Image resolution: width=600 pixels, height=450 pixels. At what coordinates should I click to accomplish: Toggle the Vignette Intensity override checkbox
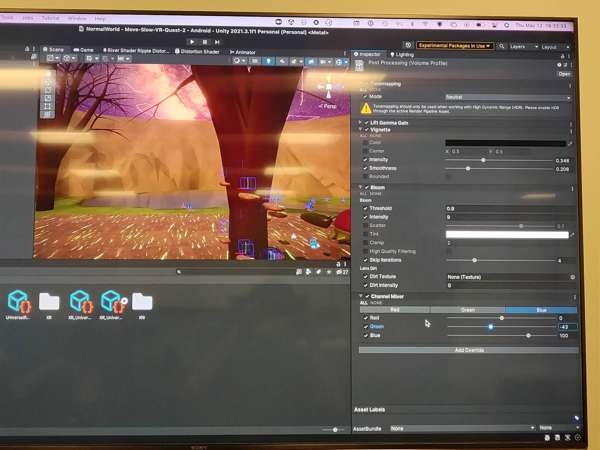[366, 160]
